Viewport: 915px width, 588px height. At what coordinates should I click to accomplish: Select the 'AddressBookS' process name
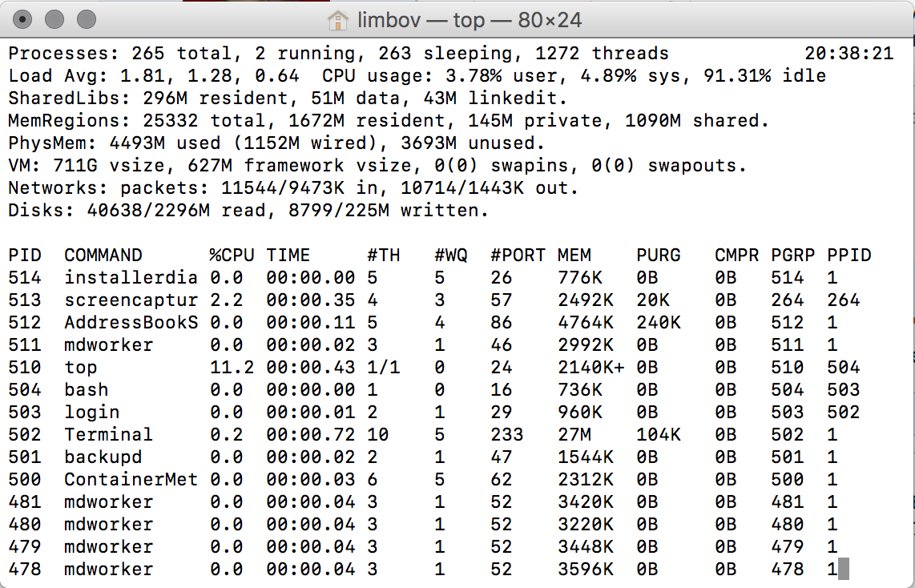point(131,323)
